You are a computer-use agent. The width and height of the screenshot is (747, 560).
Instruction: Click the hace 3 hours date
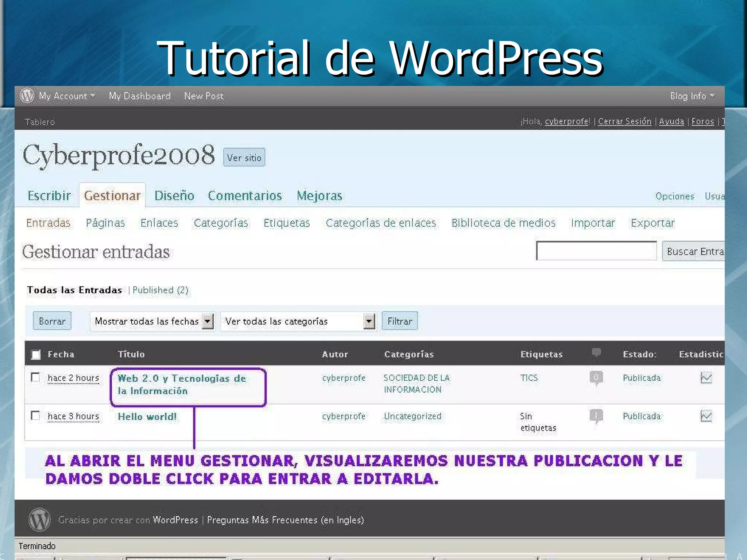[x=73, y=416]
